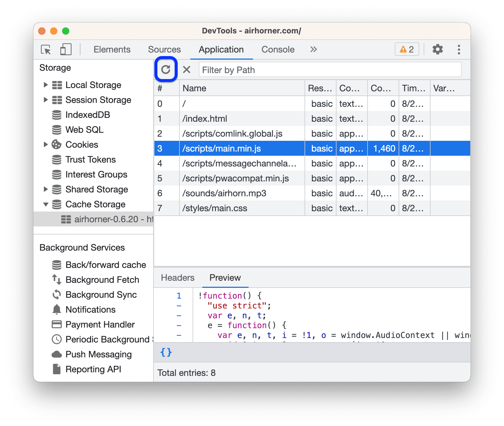
Task: Click the warnings counter badge
Action: click(x=407, y=50)
